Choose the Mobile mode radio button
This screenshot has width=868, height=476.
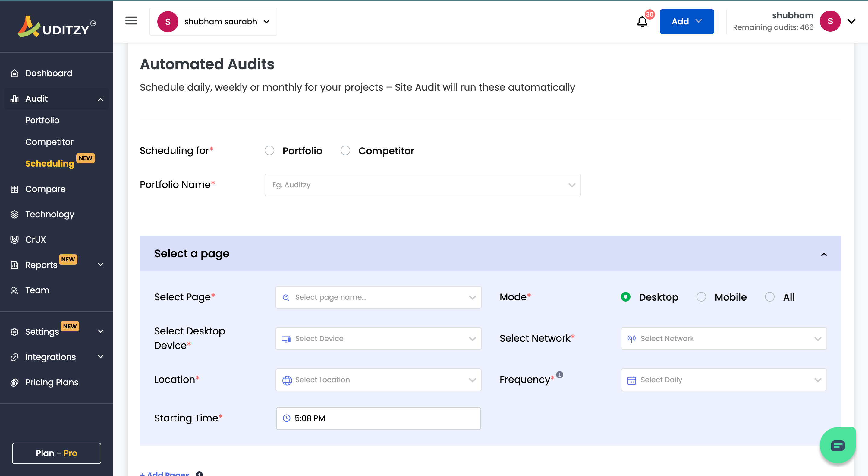click(702, 297)
